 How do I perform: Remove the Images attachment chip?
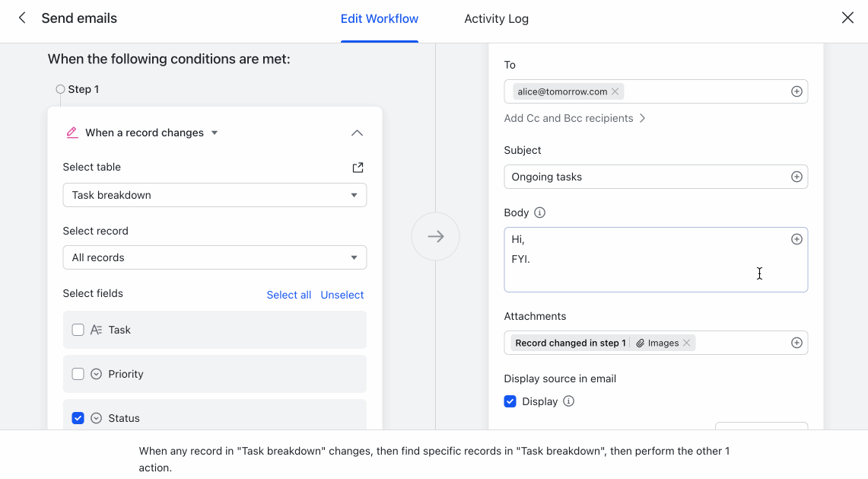[x=686, y=343]
